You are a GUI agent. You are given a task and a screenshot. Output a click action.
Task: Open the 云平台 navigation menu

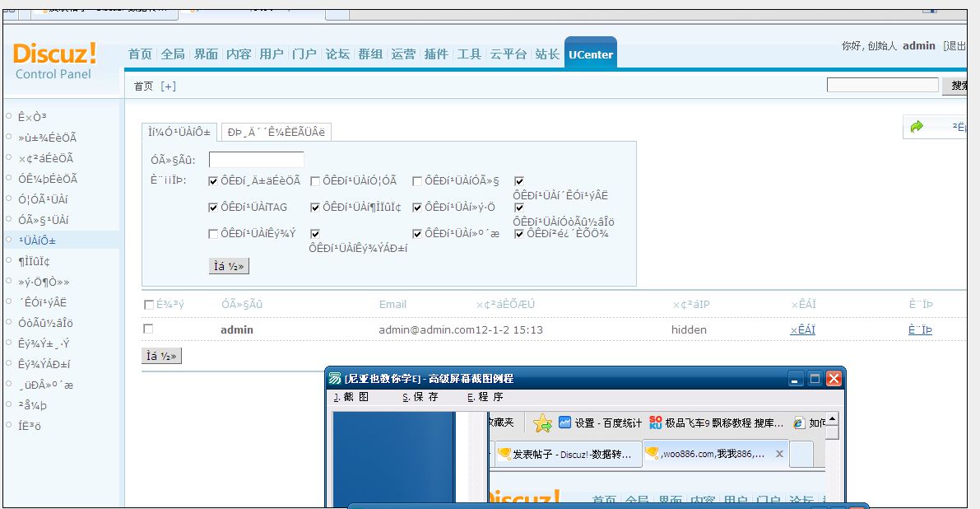pos(509,54)
